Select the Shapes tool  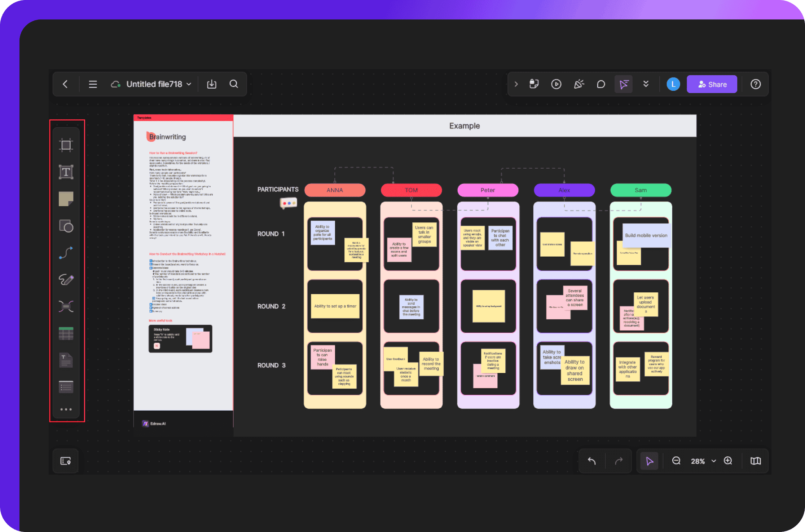pyautogui.click(x=66, y=226)
